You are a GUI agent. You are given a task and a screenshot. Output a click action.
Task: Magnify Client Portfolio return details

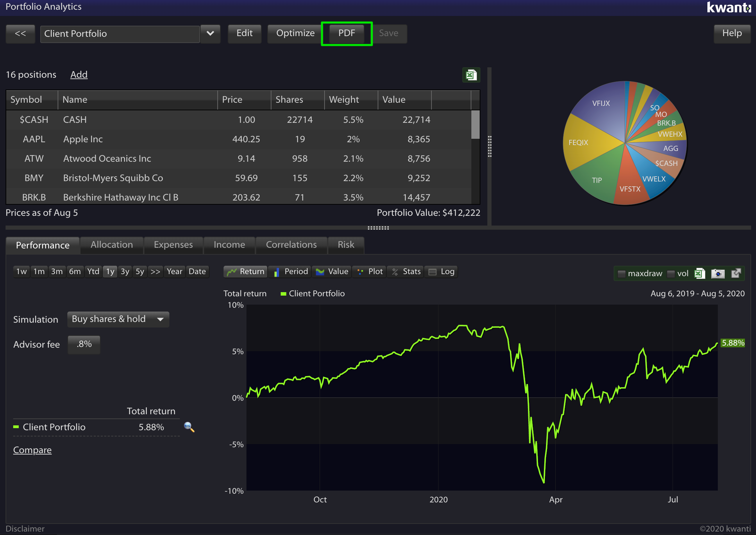pos(189,427)
